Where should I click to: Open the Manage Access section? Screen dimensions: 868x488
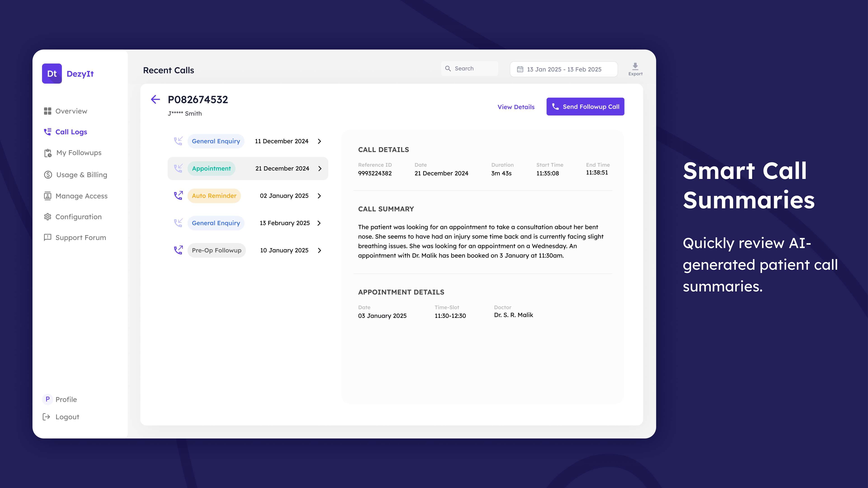click(x=81, y=196)
